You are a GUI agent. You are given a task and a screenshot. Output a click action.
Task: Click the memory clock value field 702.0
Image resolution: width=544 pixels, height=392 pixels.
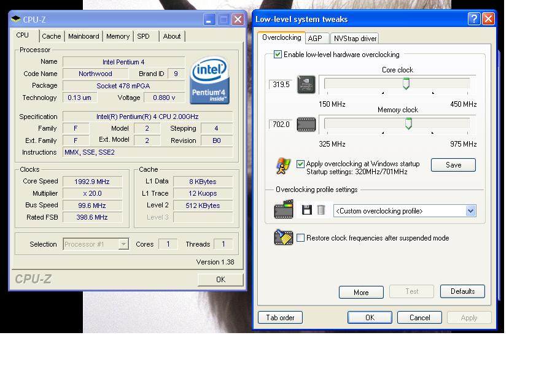[x=281, y=125]
